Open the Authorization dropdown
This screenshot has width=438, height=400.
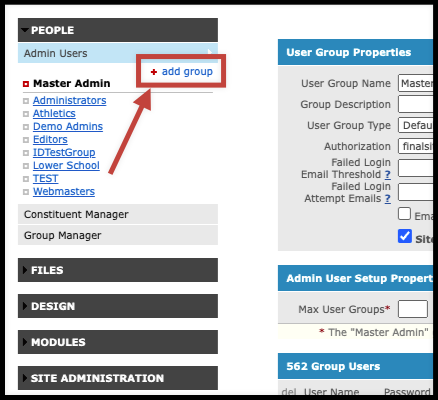(416, 146)
